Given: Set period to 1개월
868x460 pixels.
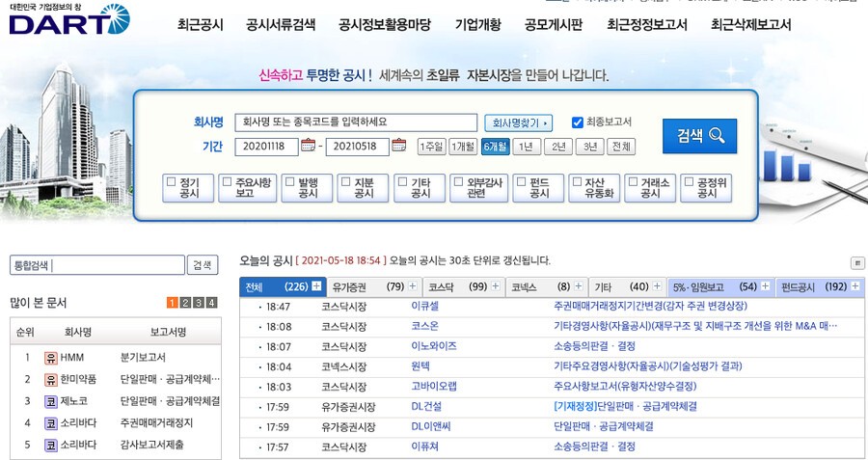Looking at the screenshot, I should coord(463,147).
